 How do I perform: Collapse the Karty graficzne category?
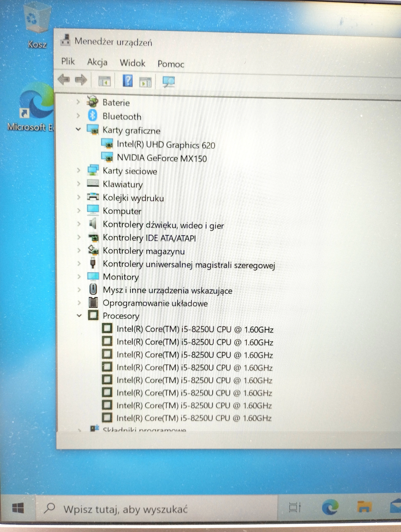tap(78, 129)
